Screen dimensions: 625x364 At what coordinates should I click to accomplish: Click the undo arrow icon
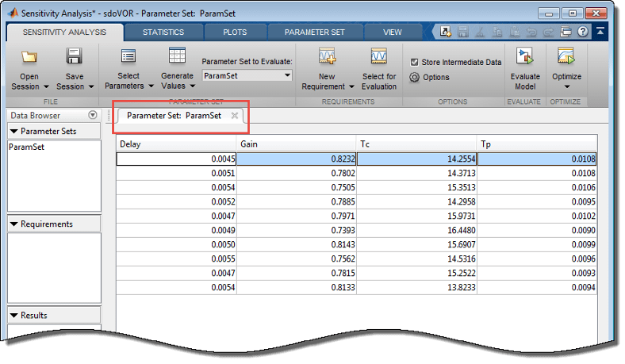(531, 32)
